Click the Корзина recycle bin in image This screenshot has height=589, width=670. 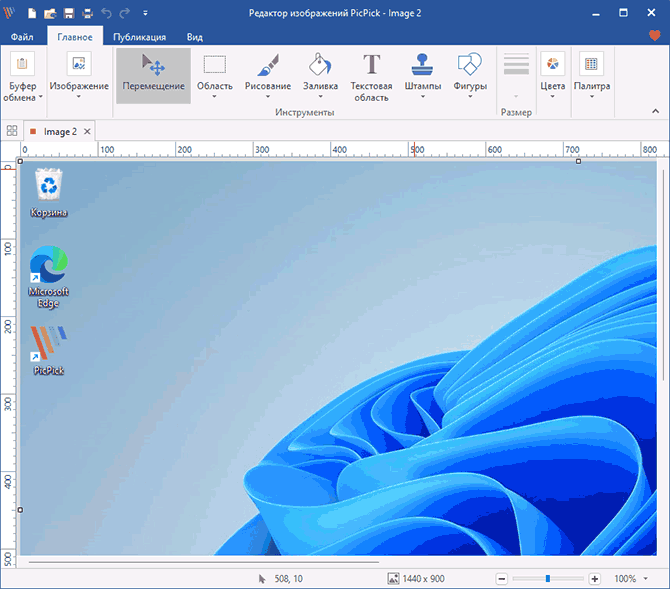[49, 192]
